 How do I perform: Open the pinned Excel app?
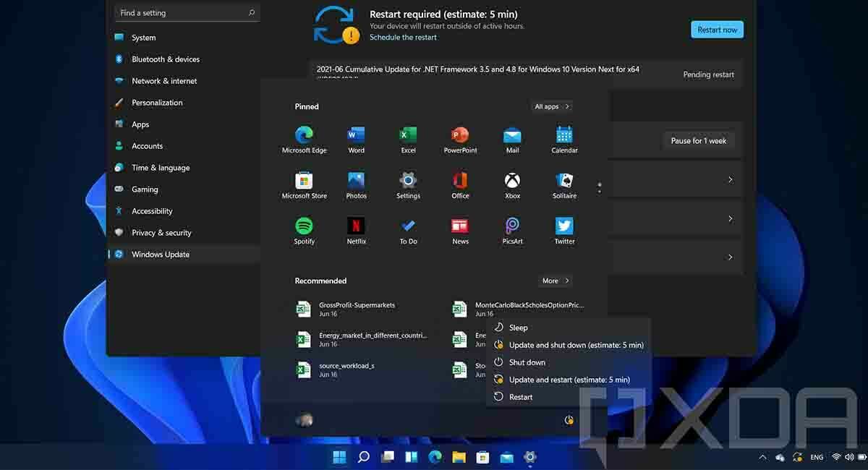click(x=408, y=140)
